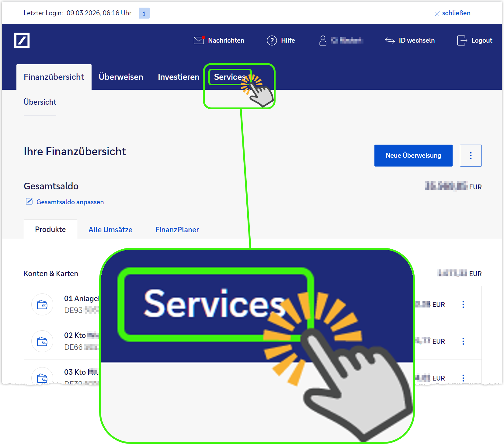The width and height of the screenshot is (504, 446).
Task: Click wallet icon of 02 Kto account
Action: point(42,341)
